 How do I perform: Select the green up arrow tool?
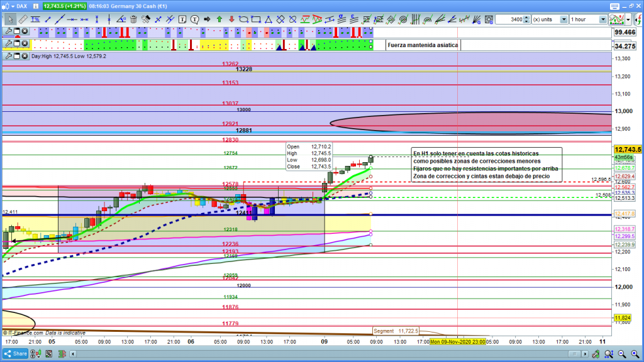(219, 19)
